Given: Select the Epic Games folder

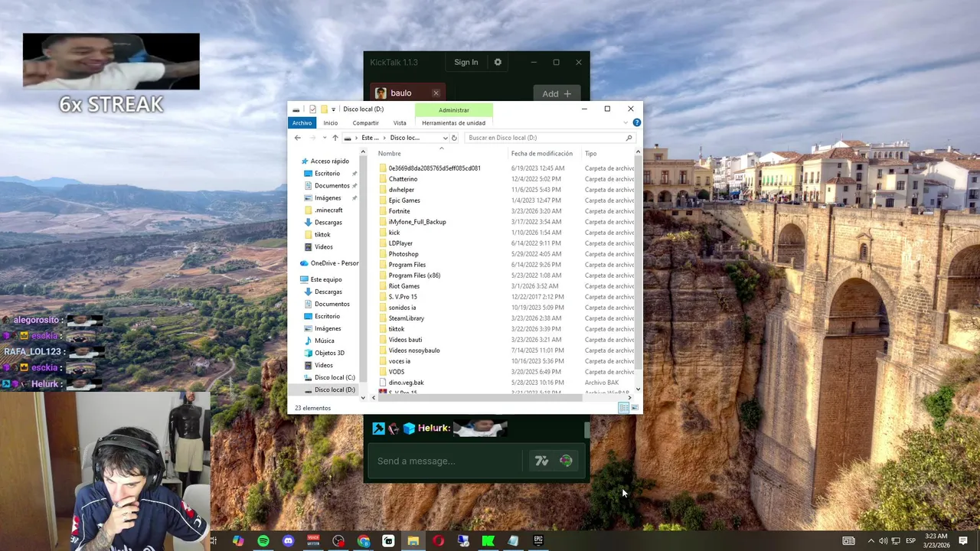Looking at the screenshot, I should (x=404, y=201).
